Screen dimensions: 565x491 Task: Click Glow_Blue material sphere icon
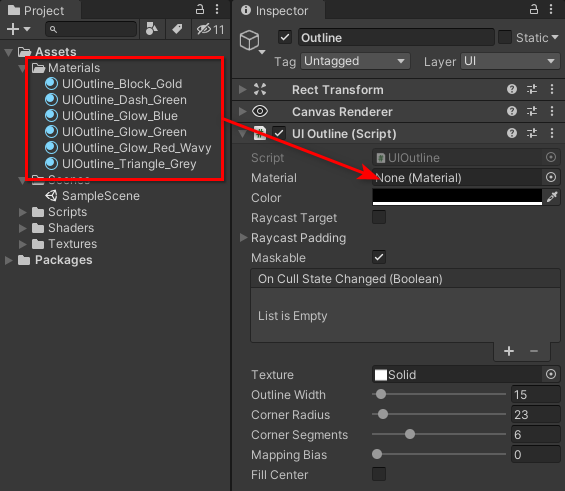pos(51,116)
